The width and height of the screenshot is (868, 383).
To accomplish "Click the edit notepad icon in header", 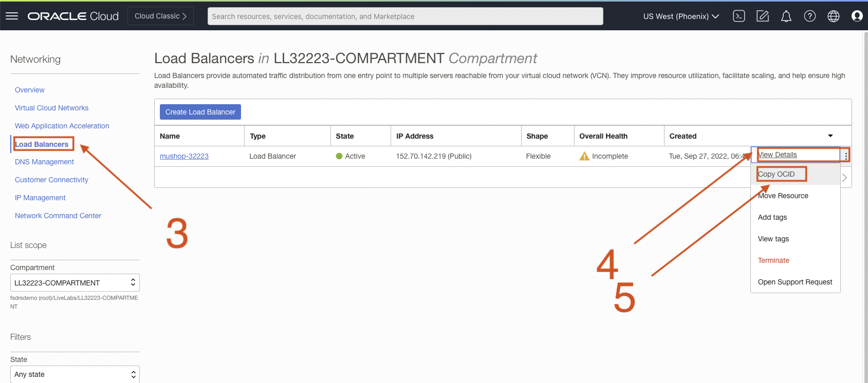I will [x=763, y=16].
